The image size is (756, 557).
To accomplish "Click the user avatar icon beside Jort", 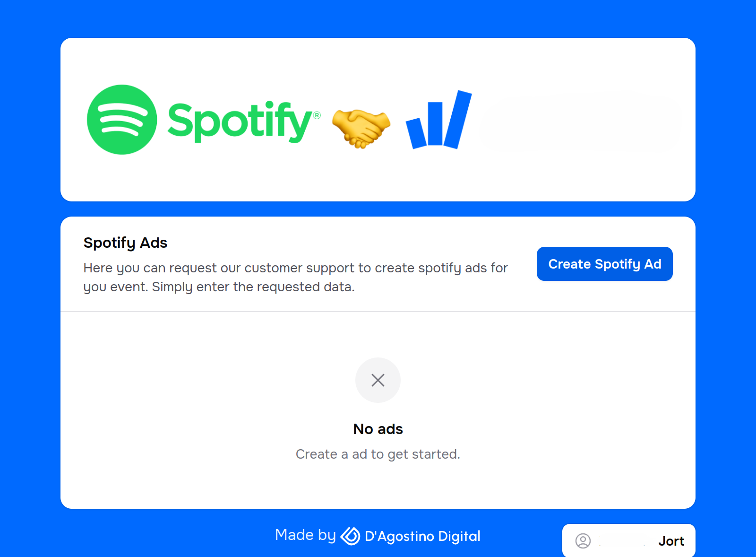I will tap(583, 540).
